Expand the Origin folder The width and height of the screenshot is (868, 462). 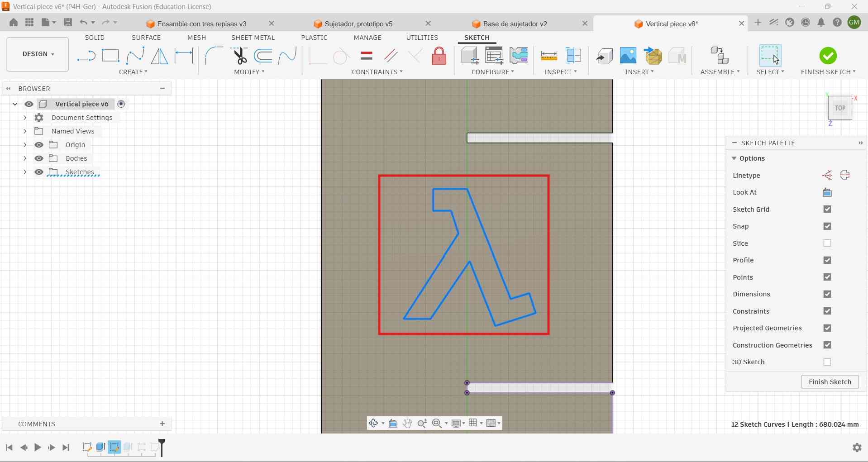pyautogui.click(x=25, y=145)
